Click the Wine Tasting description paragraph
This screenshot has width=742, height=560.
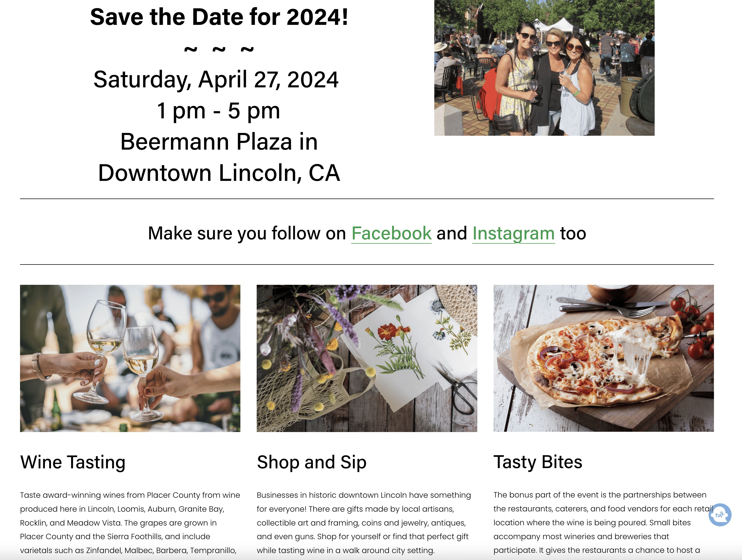tap(130, 522)
